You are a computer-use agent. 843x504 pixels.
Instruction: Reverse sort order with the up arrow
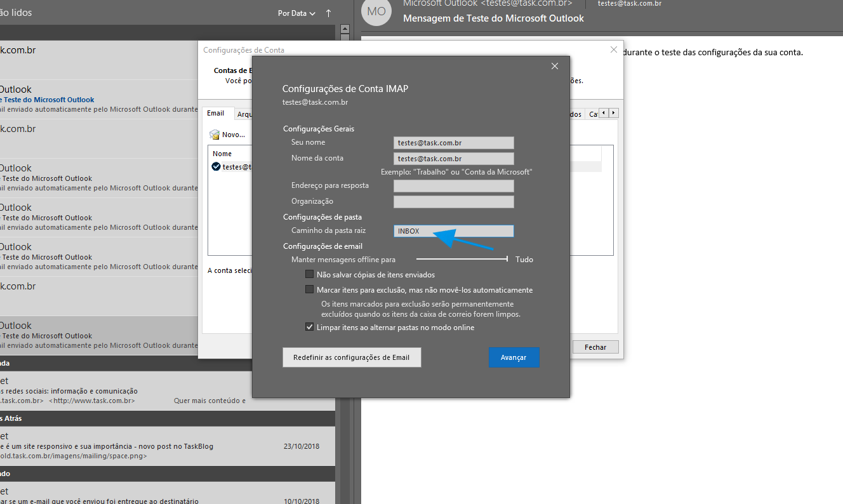(x=328, y=13)
